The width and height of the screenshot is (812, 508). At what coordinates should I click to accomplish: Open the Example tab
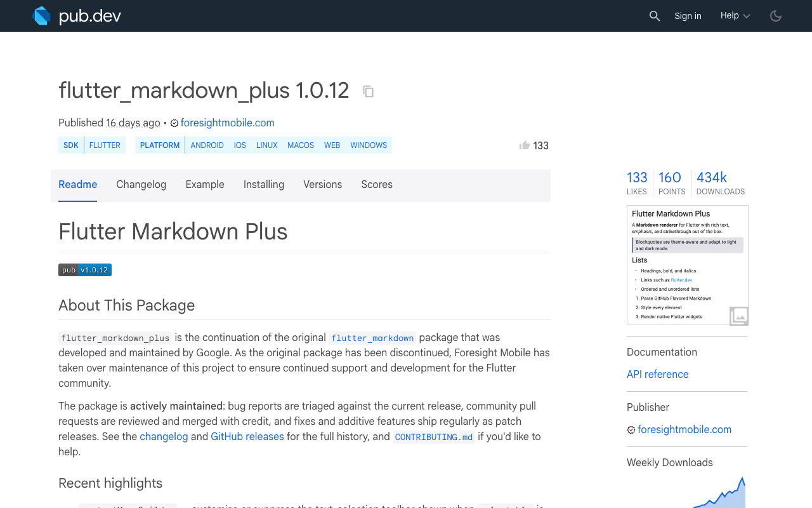(205, 185)
